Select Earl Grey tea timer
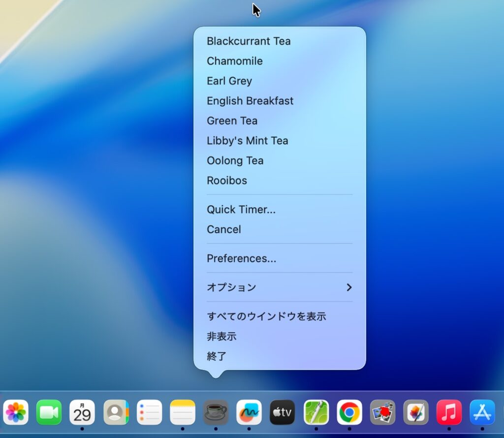The width and height of the screenshot is (504, 438). click(x=229, y=81)
